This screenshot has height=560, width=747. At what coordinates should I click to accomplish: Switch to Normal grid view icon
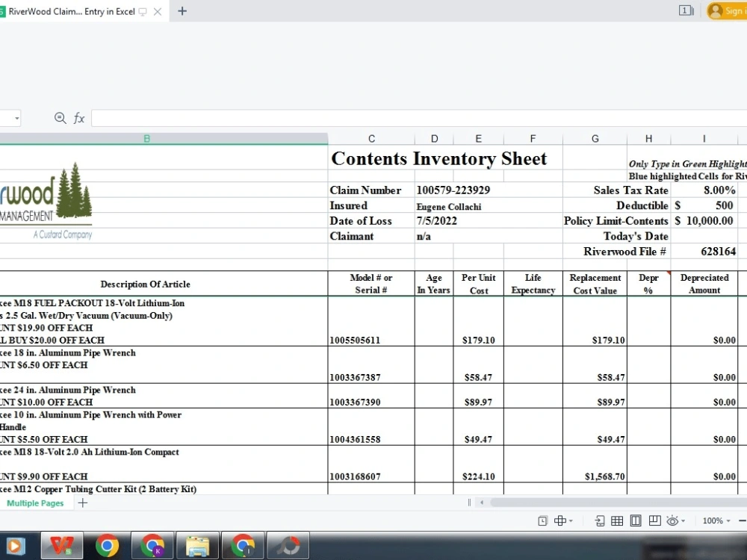point(617,521)
